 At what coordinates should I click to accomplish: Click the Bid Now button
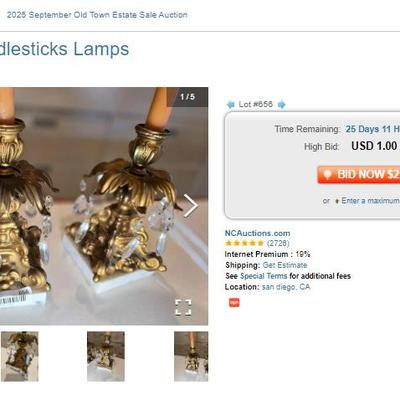359,175
